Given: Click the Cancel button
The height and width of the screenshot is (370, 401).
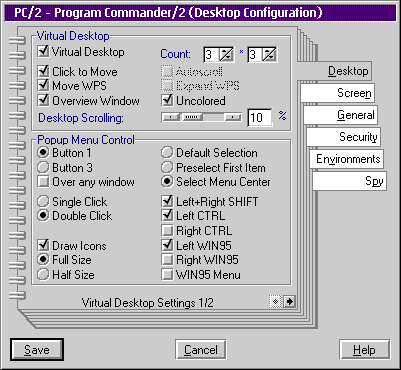Looking at the screenshot, I should point(201,350).
